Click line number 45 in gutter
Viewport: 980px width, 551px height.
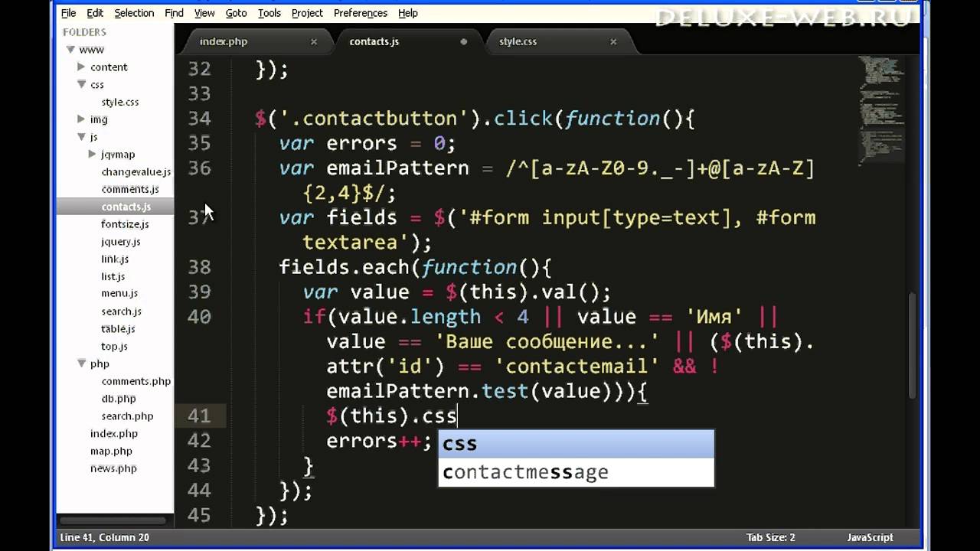point(200,515)
